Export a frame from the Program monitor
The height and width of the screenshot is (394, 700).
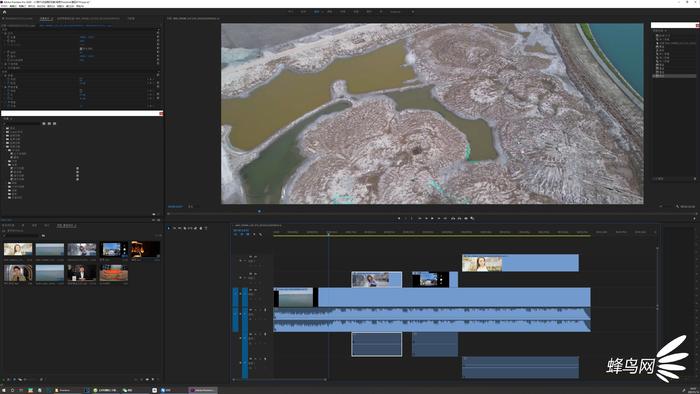click(x=466, y=218)
